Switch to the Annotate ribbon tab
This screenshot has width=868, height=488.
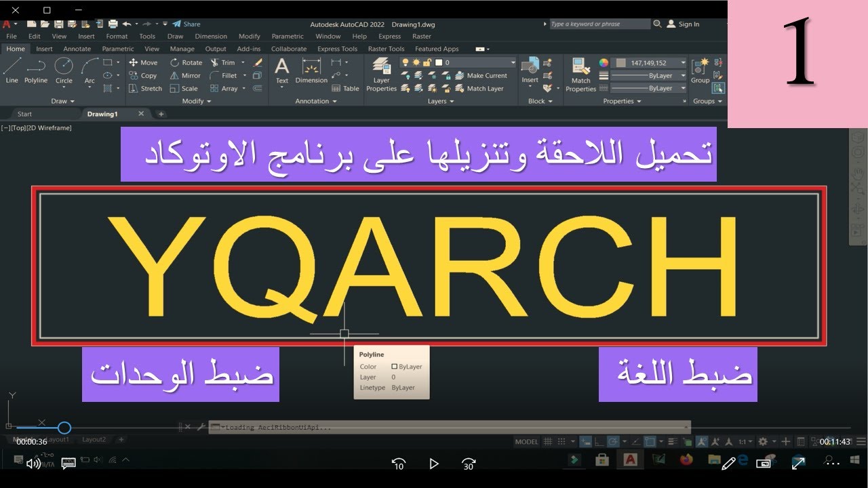(77, 49)
